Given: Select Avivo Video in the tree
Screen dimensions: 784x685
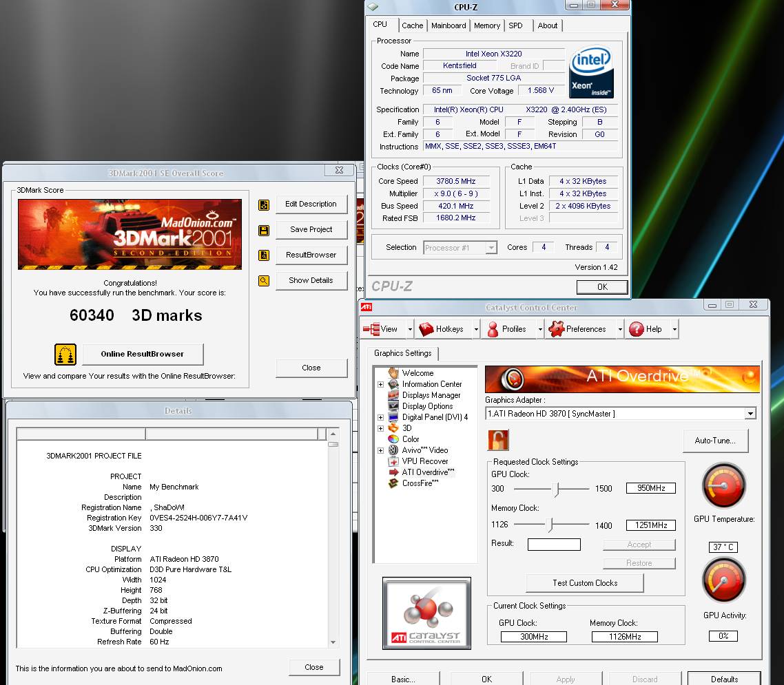Looking at the screenshot, I should (x=425, y=450).
